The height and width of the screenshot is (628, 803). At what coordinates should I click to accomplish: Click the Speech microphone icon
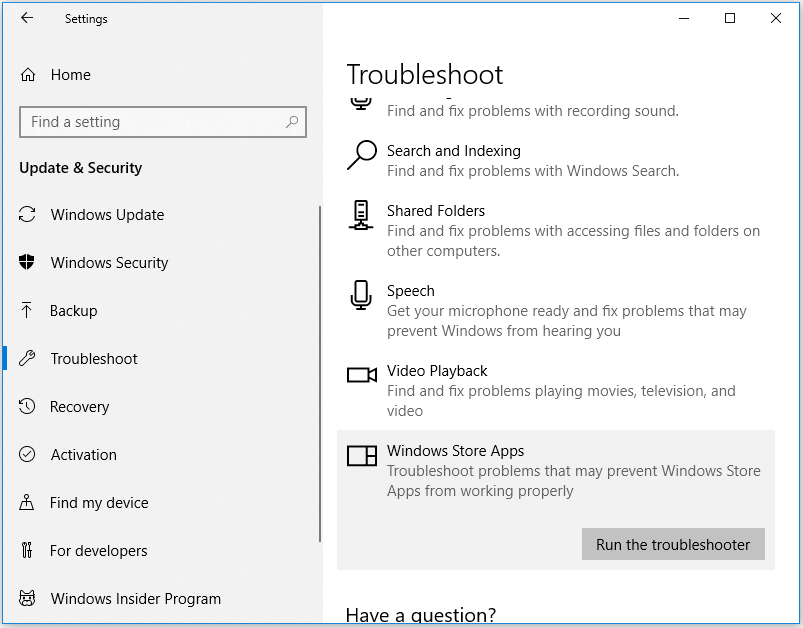coord(361,295)
